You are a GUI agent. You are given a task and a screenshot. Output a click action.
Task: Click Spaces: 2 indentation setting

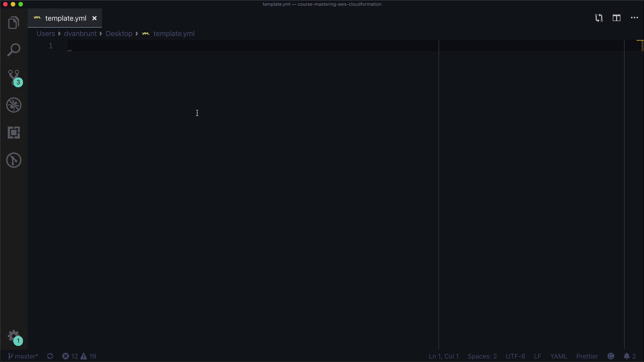(x=482, y=356)
